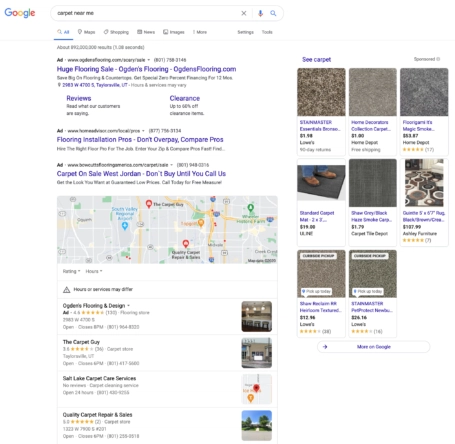
Task: Open the Floorigami Magic Smoke product image
Action: point(424,92)
